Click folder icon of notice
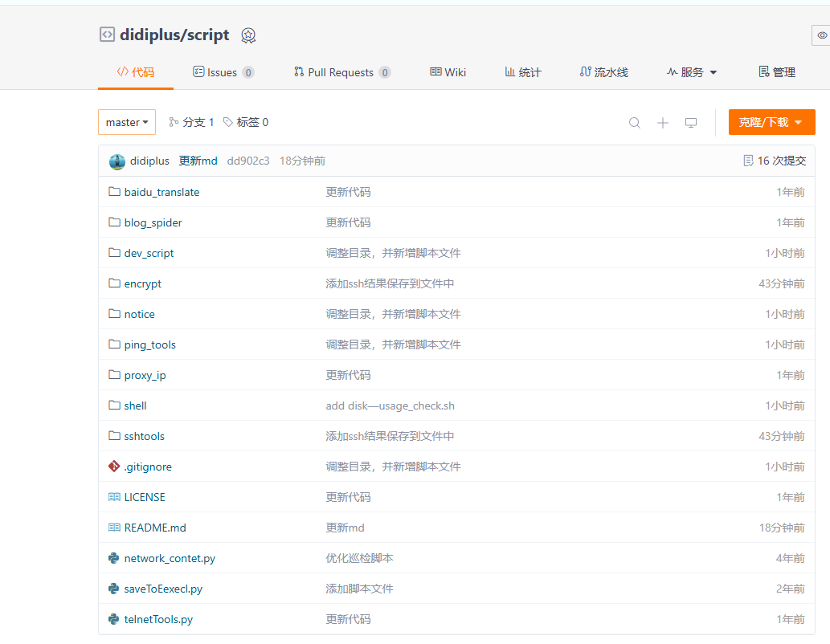 (x=114, y=313)
